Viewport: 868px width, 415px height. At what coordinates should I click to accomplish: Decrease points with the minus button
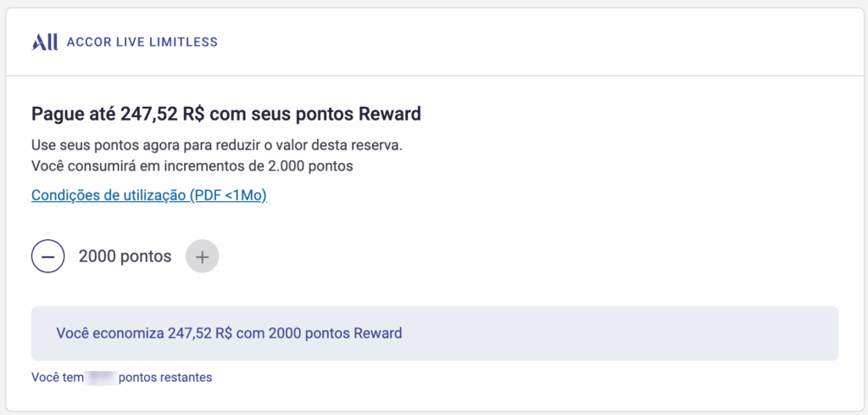point(48,255)
